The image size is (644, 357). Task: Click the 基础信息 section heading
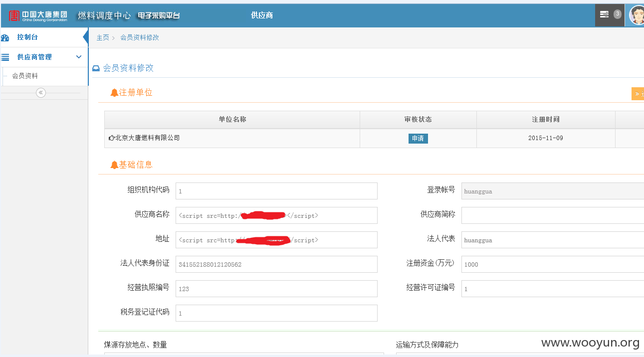pyautogui.click(x=136, y=165)
